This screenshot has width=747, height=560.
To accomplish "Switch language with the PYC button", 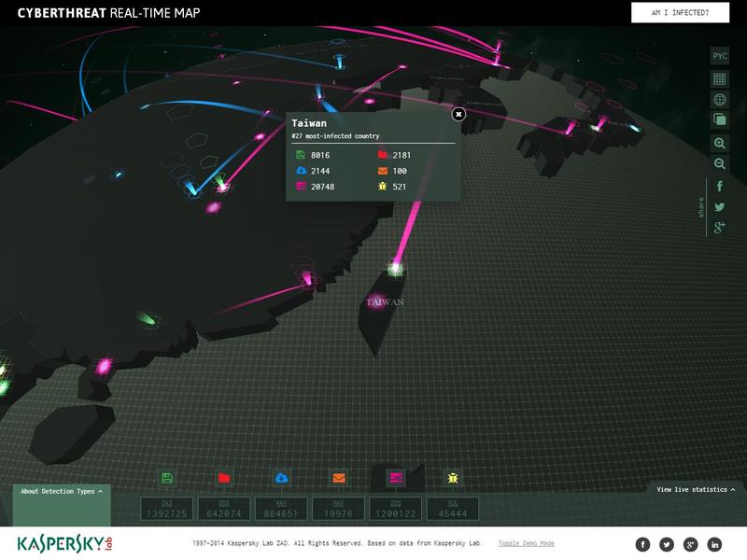I will click(720, 56).
